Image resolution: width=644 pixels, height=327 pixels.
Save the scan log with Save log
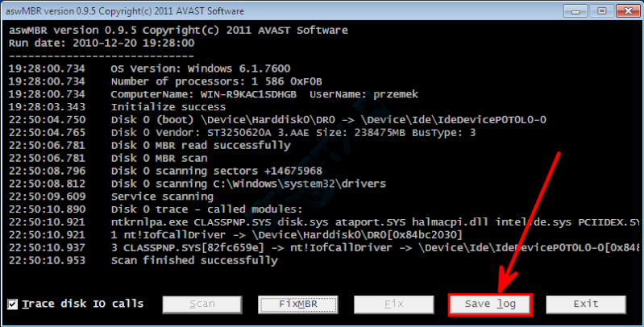[x=490, y=304]
